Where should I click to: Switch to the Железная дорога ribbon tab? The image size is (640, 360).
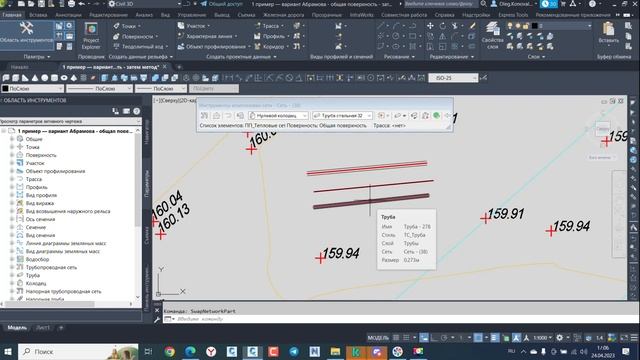point(283,15)
